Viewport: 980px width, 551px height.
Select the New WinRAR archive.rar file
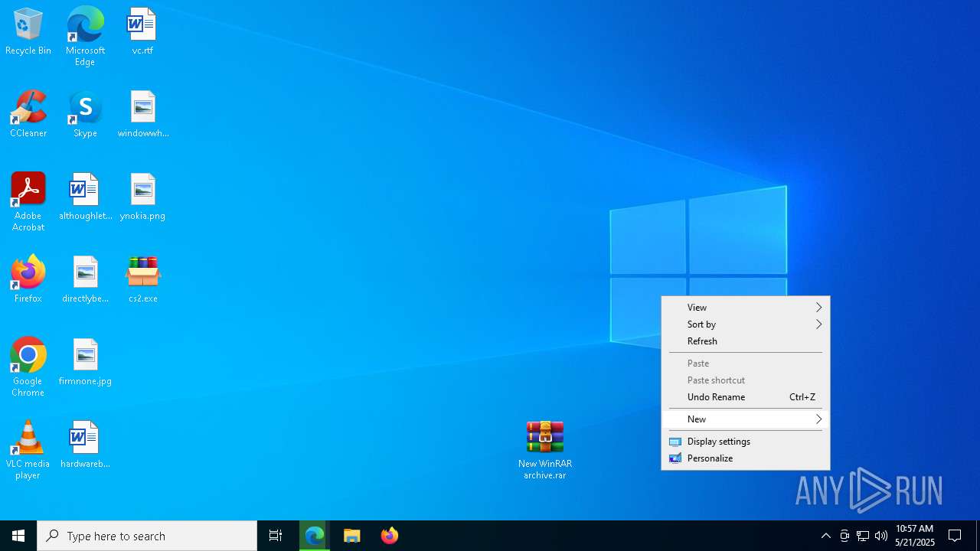point(545,450)
